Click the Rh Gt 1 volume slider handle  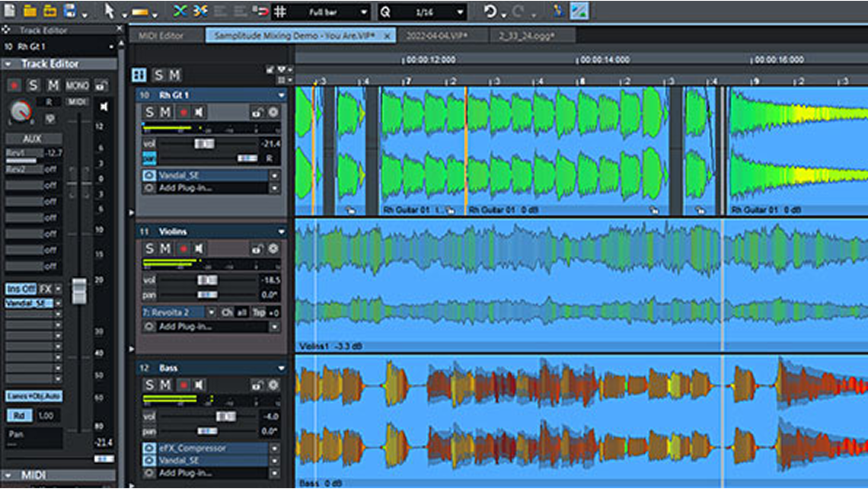[x=204, y=144]
